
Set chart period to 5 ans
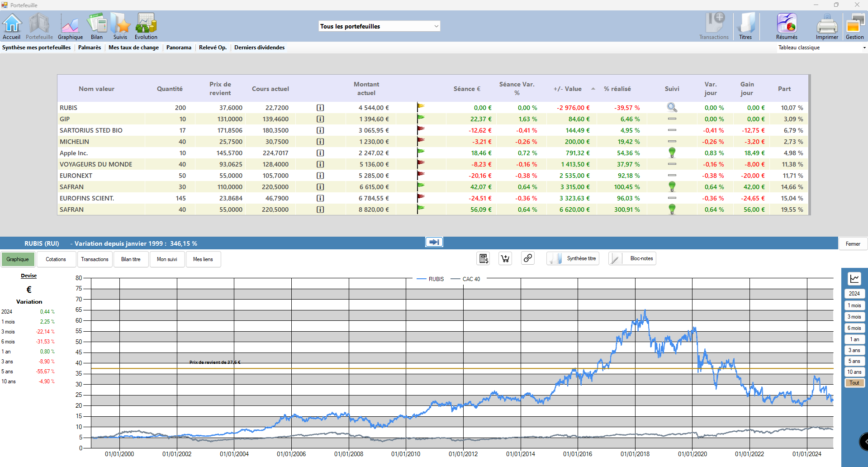pos(854,361)
